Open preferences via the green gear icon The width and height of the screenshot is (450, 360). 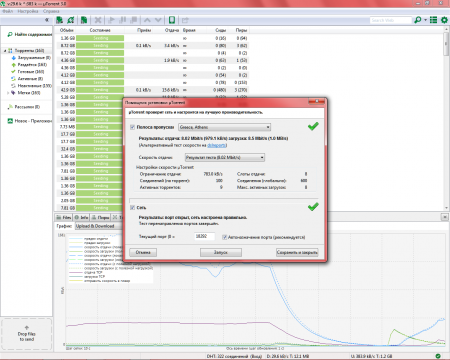point(444,20)
